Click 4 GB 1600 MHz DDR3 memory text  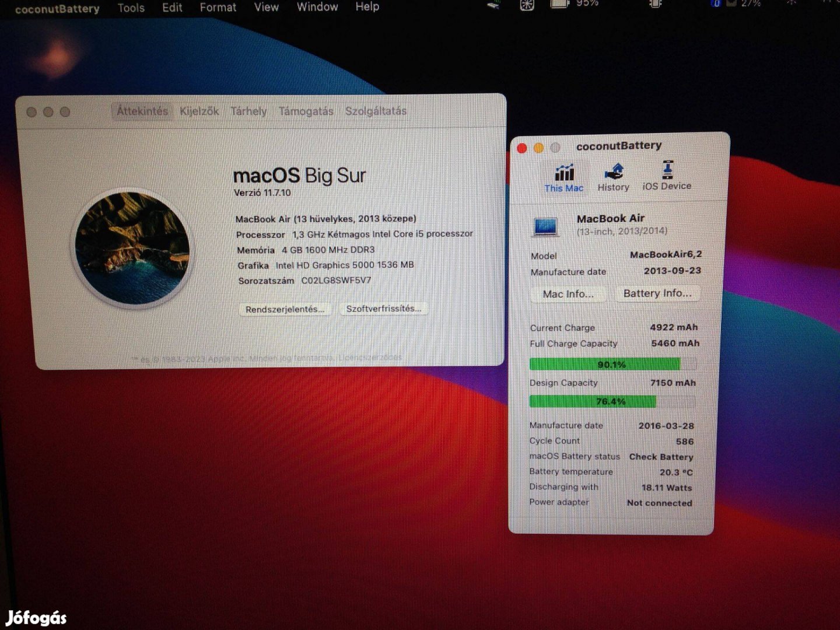click(x=328, y=250)
